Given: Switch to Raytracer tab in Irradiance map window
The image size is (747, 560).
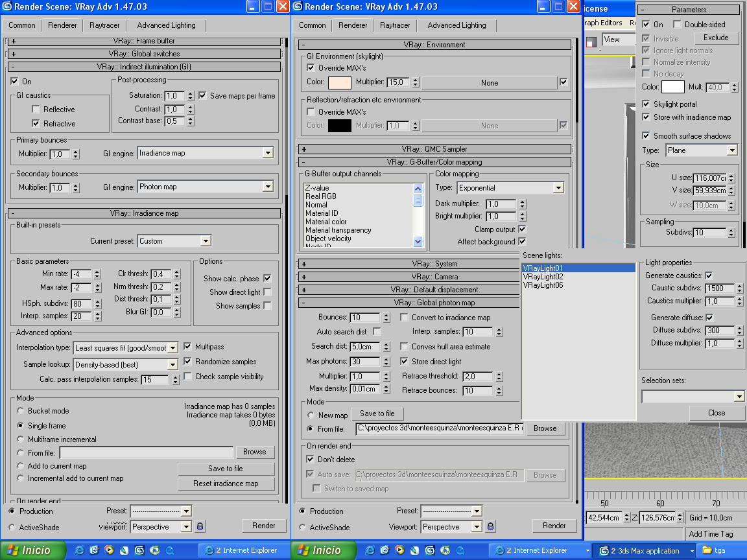Looking at the screenshot, I should point(104,25).
